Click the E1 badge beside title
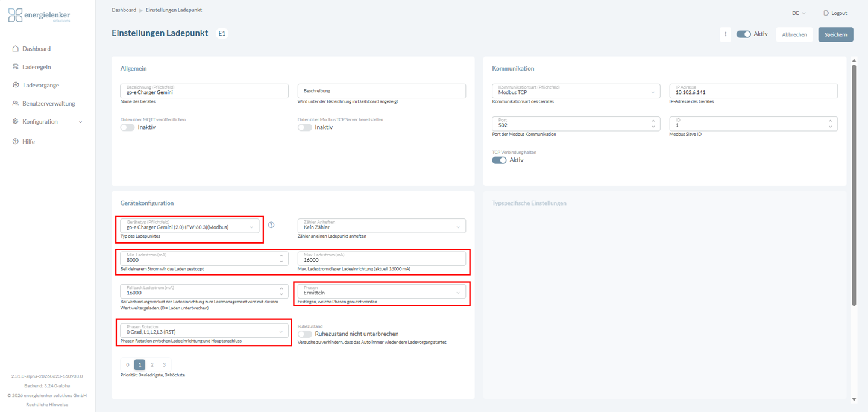The width and height of the screenshot is (868, 412). (x=222, y=34)
